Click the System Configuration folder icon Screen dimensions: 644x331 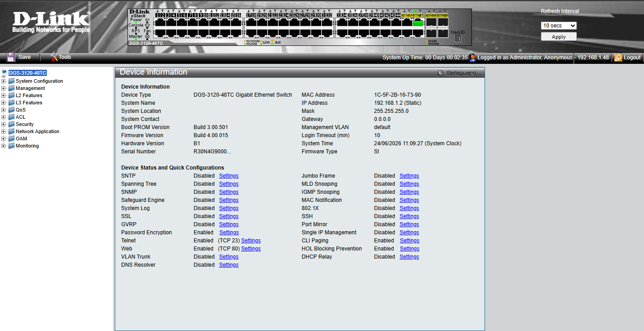click(12, 81)
